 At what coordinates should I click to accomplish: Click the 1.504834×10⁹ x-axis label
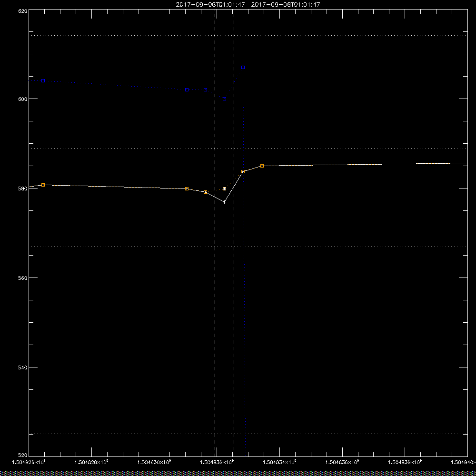click(x=279, y=462)
